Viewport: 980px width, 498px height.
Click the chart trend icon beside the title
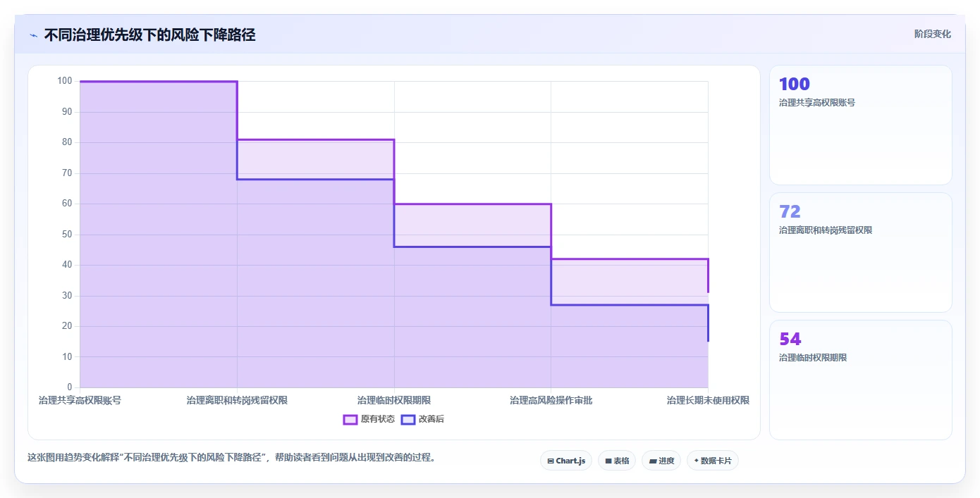click(x=33, y=35)
